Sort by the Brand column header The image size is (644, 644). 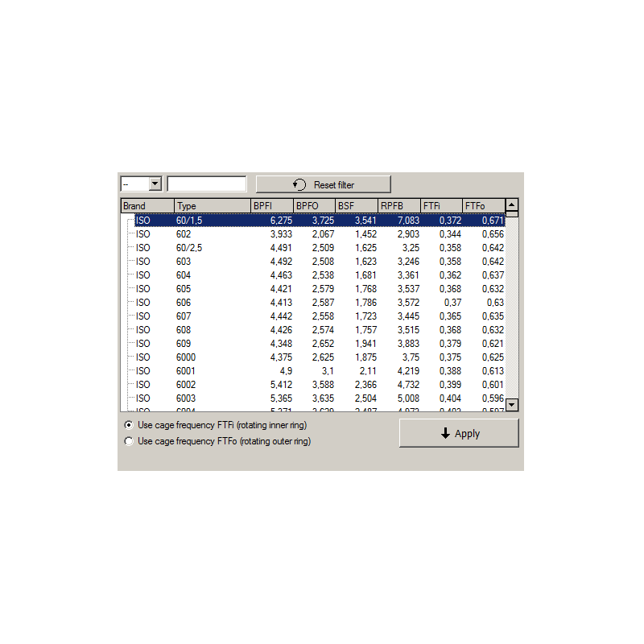[x=147, y=206]
